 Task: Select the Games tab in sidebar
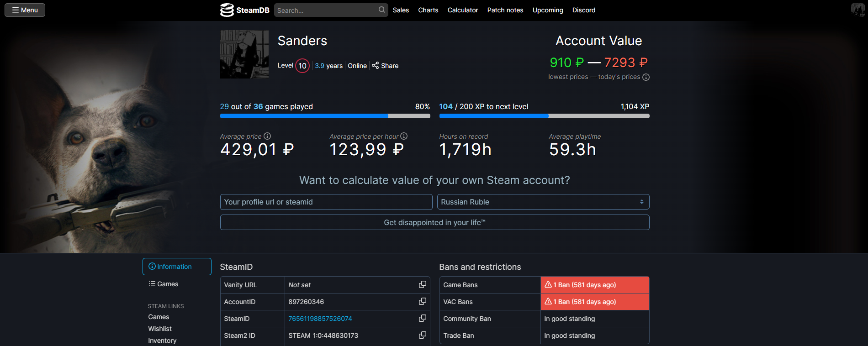[164, 284]
